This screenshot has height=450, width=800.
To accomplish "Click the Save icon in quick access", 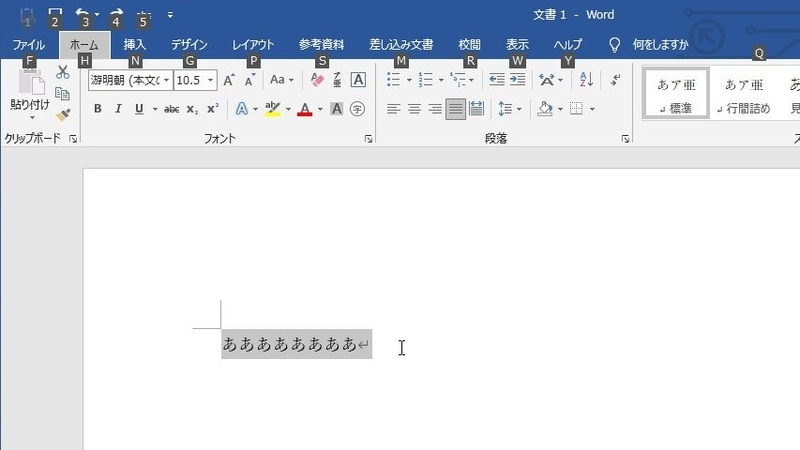I will pos(55,15).
